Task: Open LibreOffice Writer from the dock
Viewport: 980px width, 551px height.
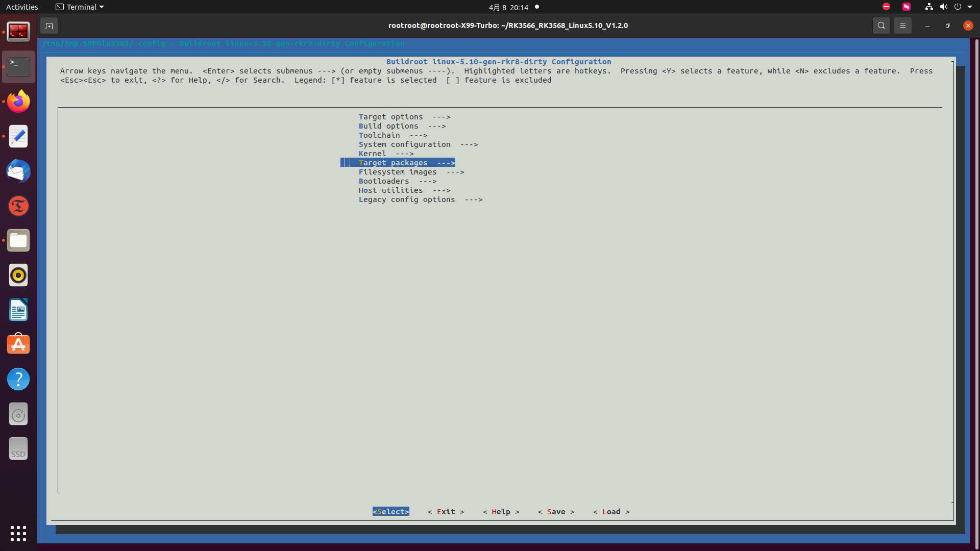Action: pyautogui.click(x=18, y=310)
